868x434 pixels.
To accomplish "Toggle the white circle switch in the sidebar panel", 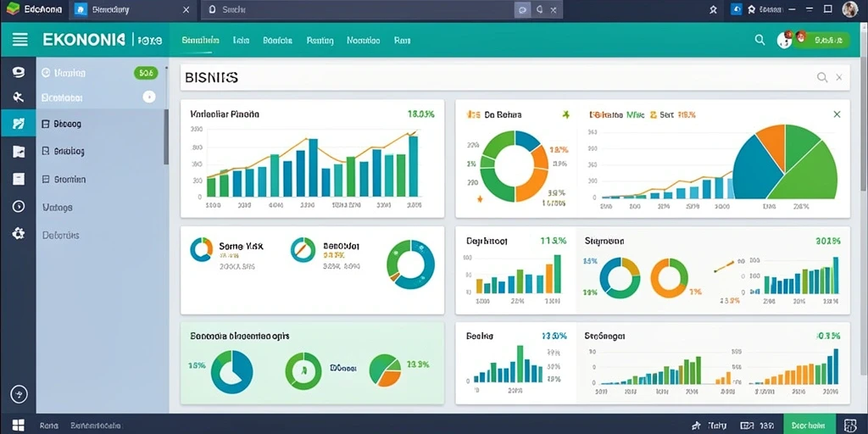I will click(149, 97).
